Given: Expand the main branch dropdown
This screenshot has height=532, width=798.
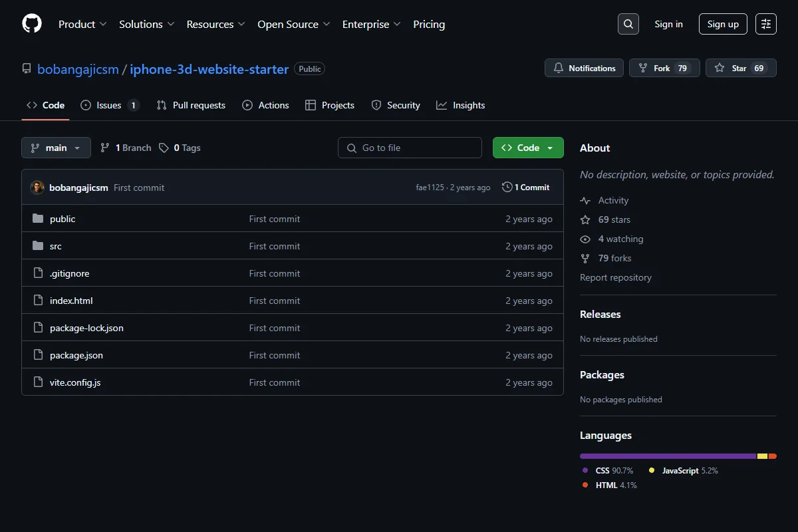Looking at the screenshot, I should [56, 148].
